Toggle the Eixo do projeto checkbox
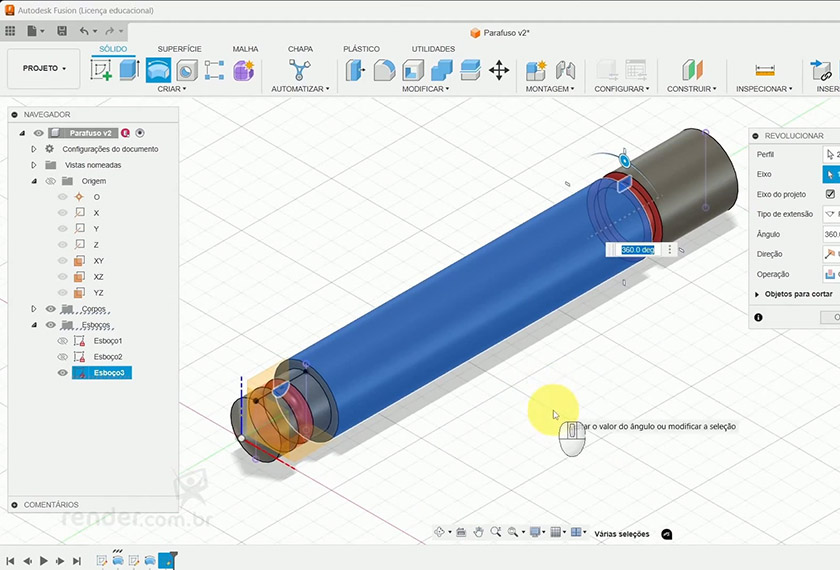The image size is (840, 570). point(829,194)
